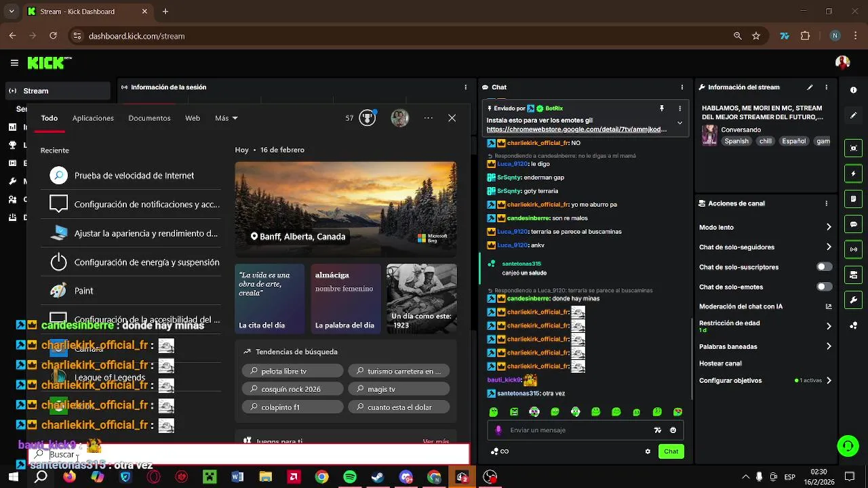Toggle the broadcast signal panel icon
868x488 pixels.
(853, 249)
